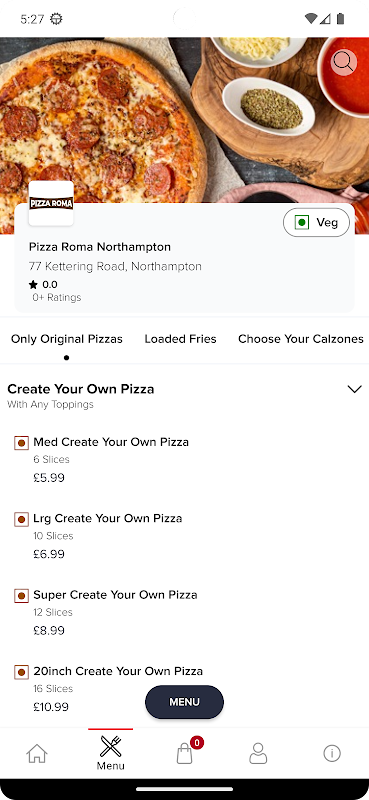Open Android settings gear in status bar

(x=56, y=19)
